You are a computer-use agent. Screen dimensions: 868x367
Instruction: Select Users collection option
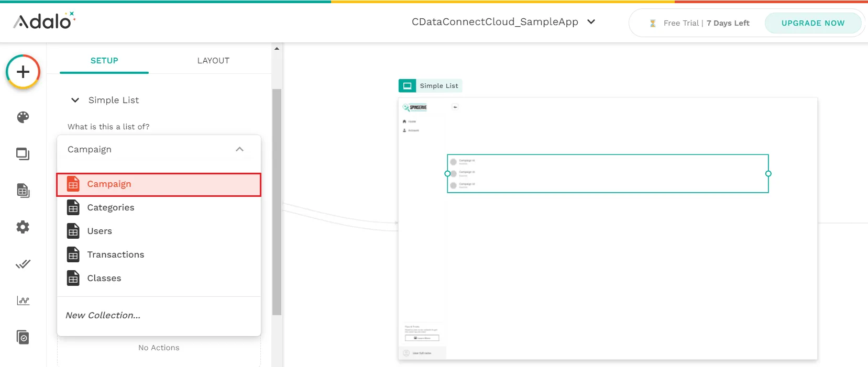pyautogui.click(x=100, y=231)
